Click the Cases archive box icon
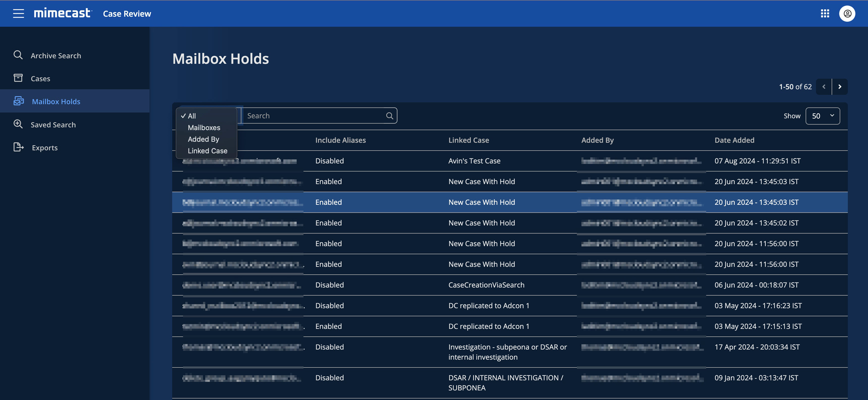 click(x=18, y=78)
